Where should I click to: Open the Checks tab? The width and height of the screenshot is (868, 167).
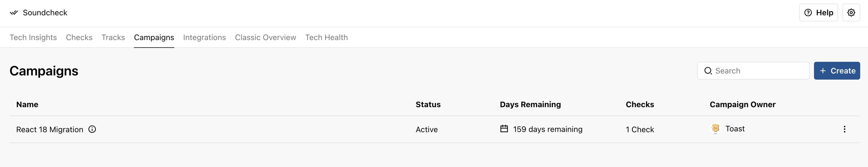pos(79,37)
